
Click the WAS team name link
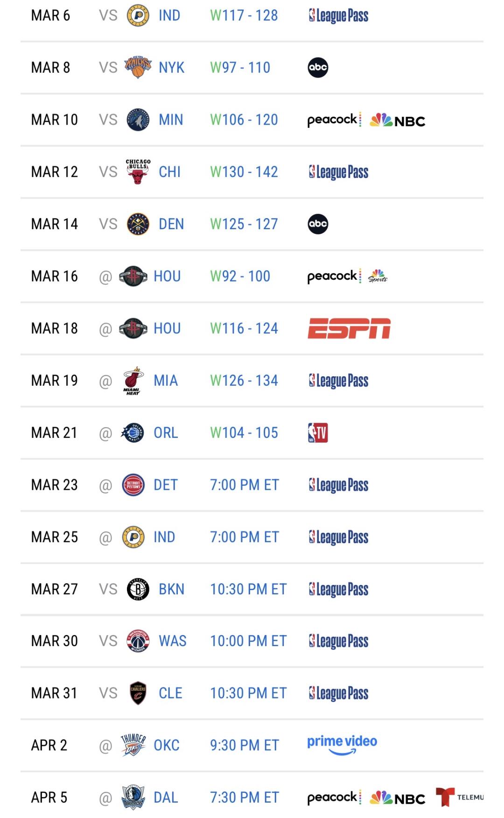pos(172,641)
